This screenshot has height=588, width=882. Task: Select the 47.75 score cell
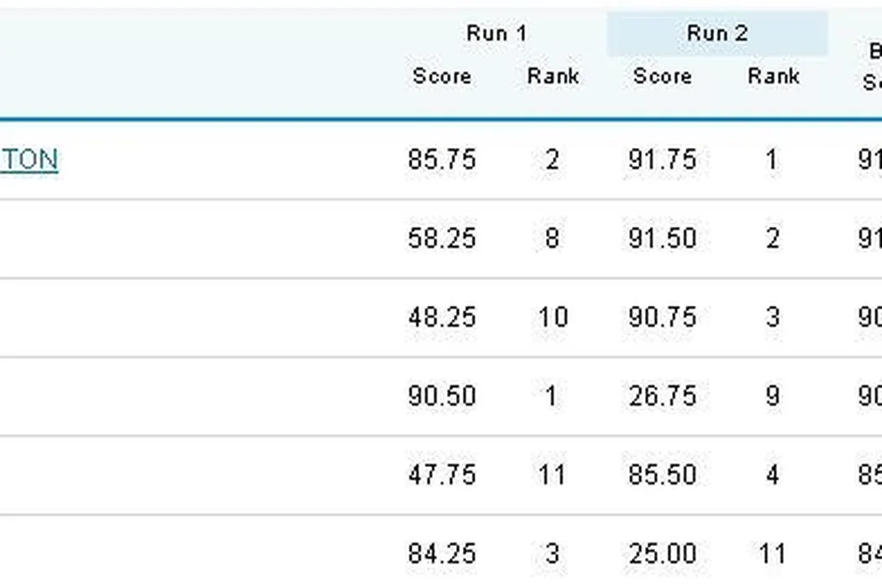tap(442, 475)
